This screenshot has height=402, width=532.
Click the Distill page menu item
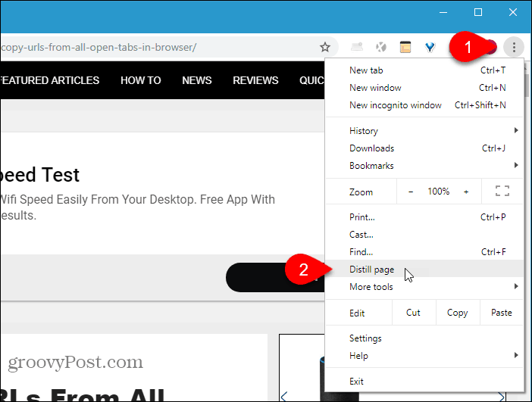coord(424,269)
